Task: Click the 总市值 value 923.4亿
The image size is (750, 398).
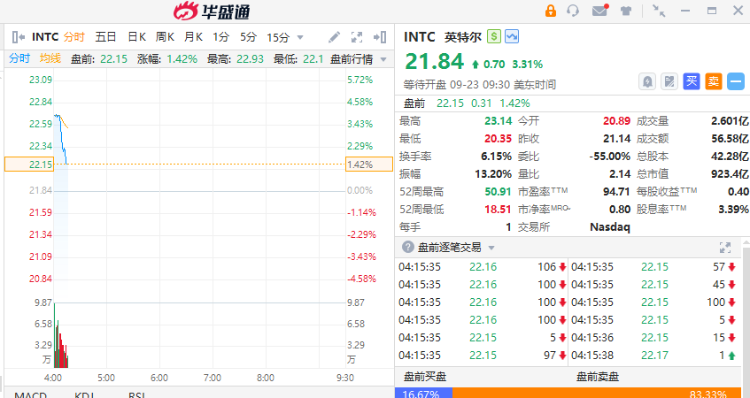Action: click(729, 174)
